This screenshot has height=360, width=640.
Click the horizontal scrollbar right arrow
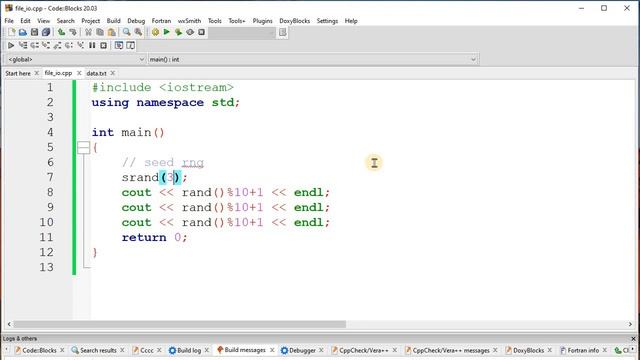click(630, 324)
